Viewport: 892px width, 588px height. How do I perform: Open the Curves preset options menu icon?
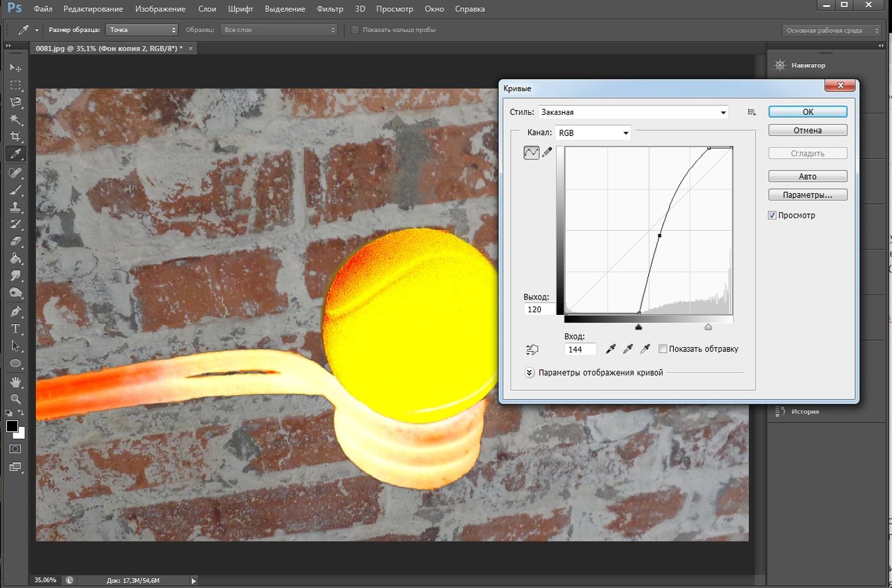(x=751, y=111)
